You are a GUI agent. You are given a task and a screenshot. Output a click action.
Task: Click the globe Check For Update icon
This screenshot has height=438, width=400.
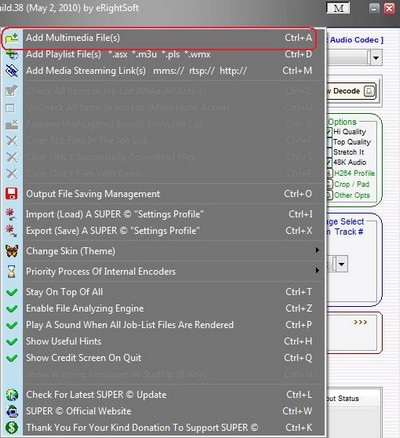click(12, 395)
